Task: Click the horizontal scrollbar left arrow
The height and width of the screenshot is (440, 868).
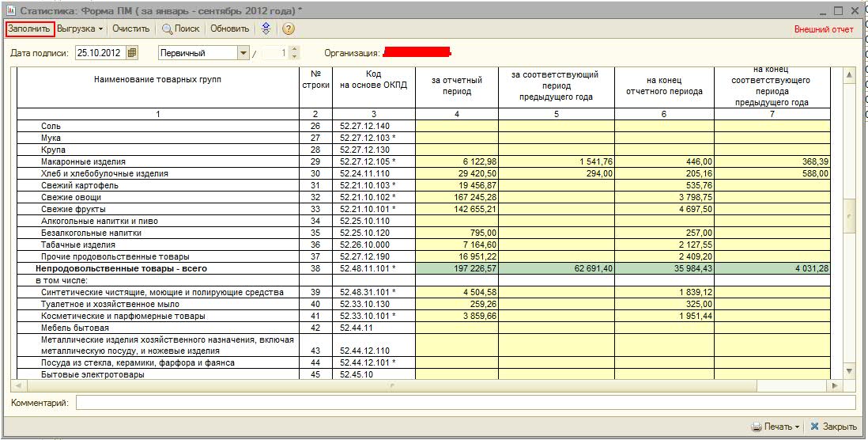Action: pyautogui.click(x=17, y=385)
